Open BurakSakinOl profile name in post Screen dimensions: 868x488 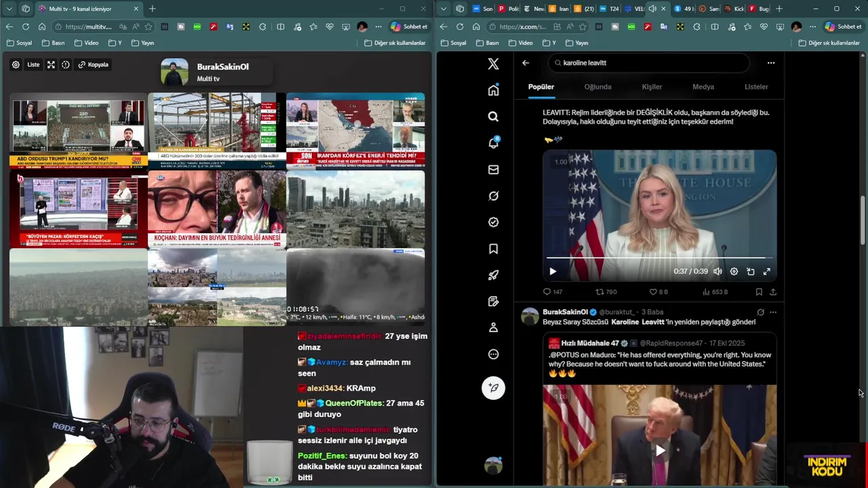[565, 312]
